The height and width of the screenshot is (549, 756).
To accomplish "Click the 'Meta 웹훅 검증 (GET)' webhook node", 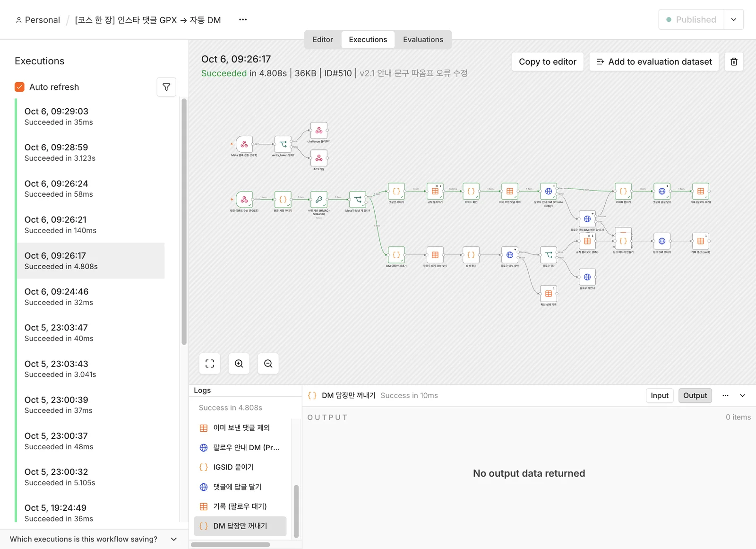I will (x=244, y=144).
